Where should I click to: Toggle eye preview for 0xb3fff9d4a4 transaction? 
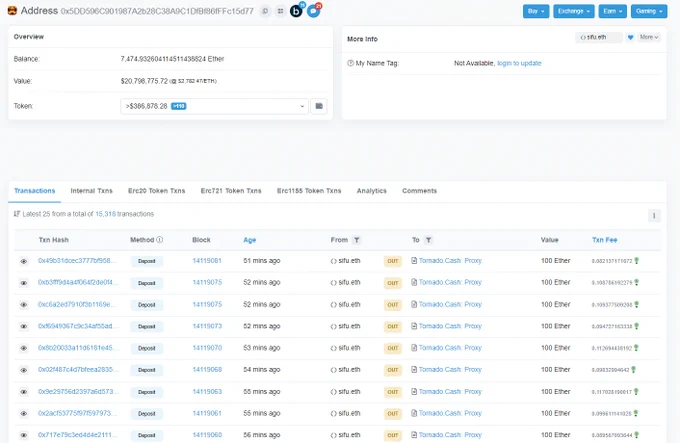[24, 283]
